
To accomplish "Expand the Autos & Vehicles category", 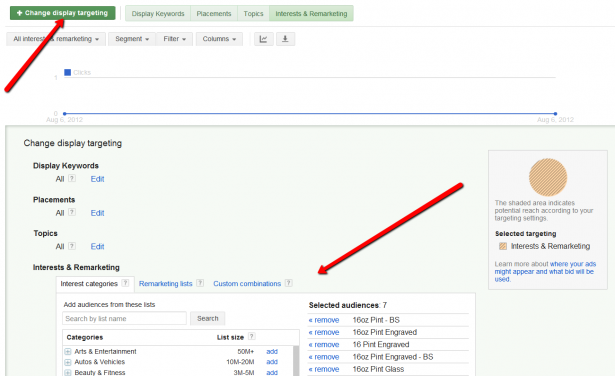I will 67,362.
